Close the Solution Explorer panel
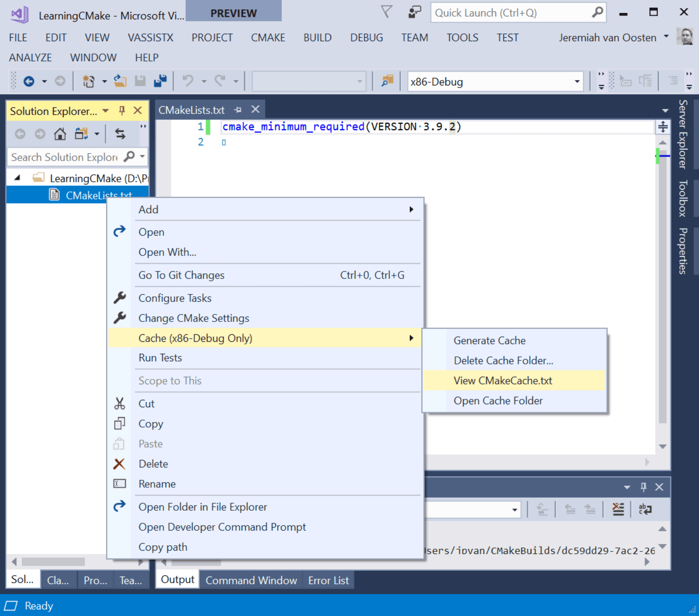 138,111
